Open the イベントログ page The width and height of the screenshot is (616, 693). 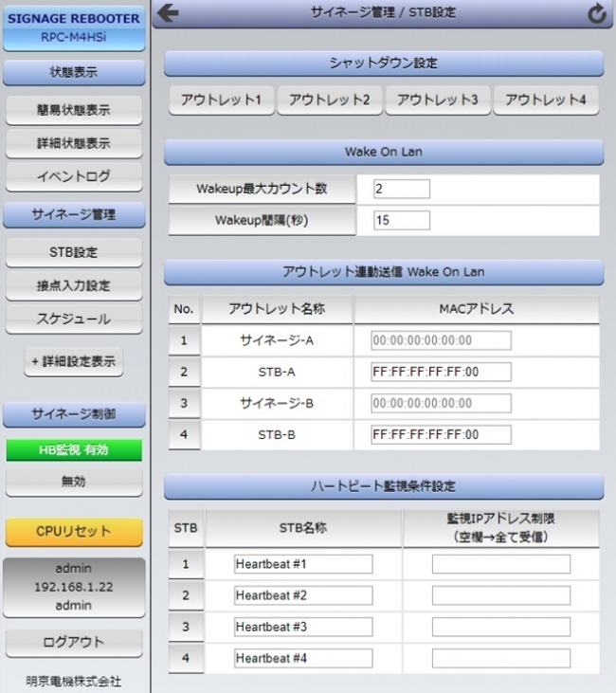point(74,177)
